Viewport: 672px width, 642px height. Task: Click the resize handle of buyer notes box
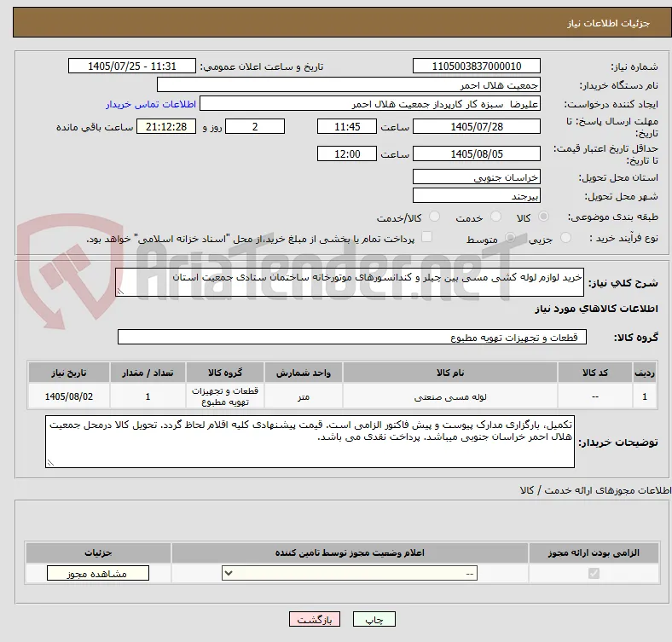tap(50, 462)
